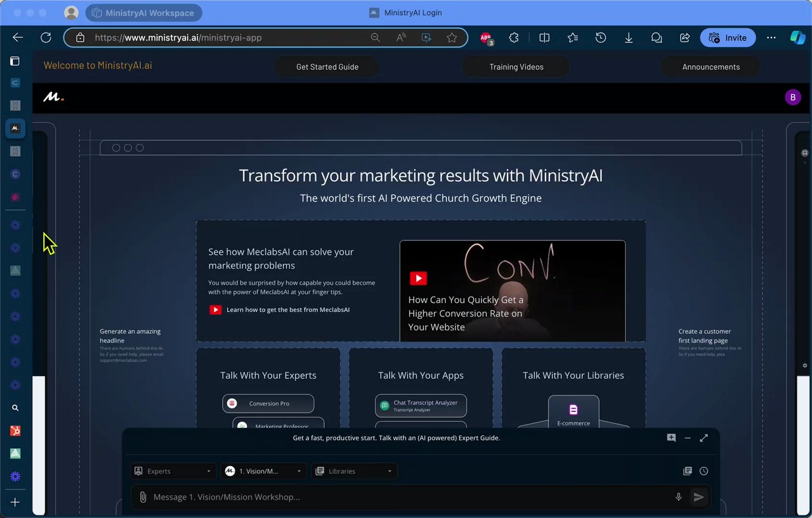
Task: Click the Share icon in the toolbar
Action: click(x=684, y=37)
